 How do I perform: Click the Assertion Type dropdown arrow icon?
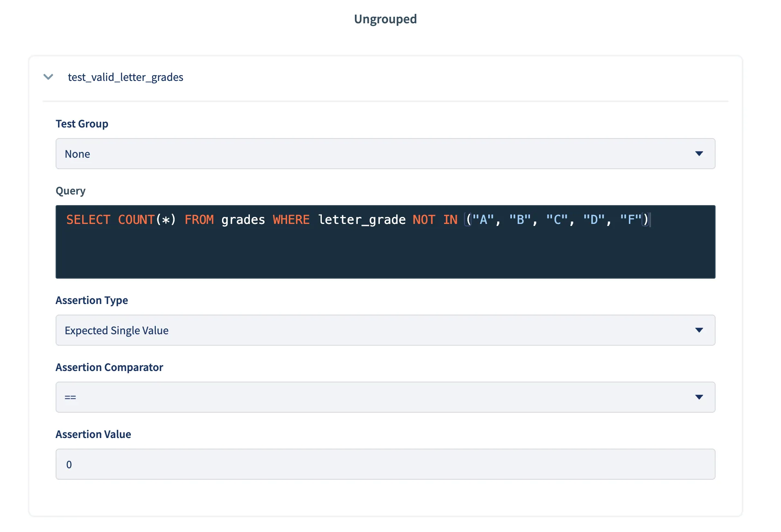[699, 330]
